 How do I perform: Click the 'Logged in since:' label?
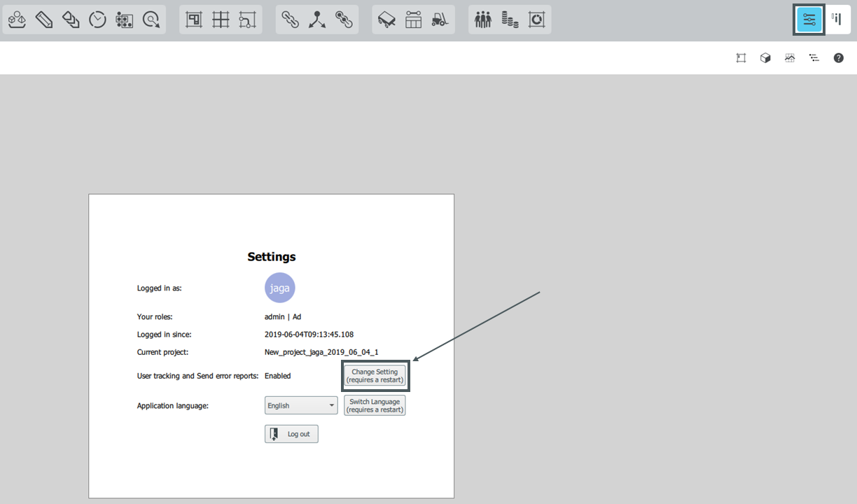(164, 335)
